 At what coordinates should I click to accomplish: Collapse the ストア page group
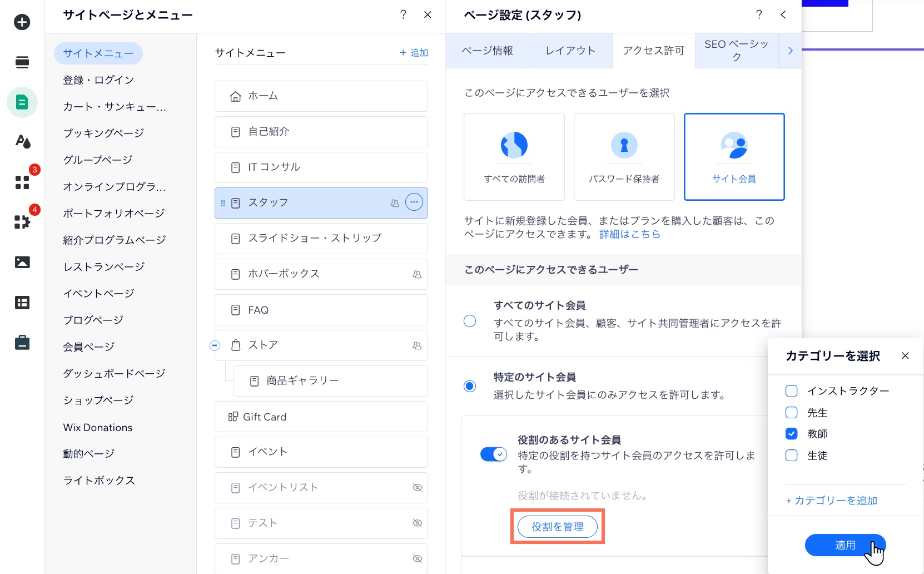coord(215,345)
